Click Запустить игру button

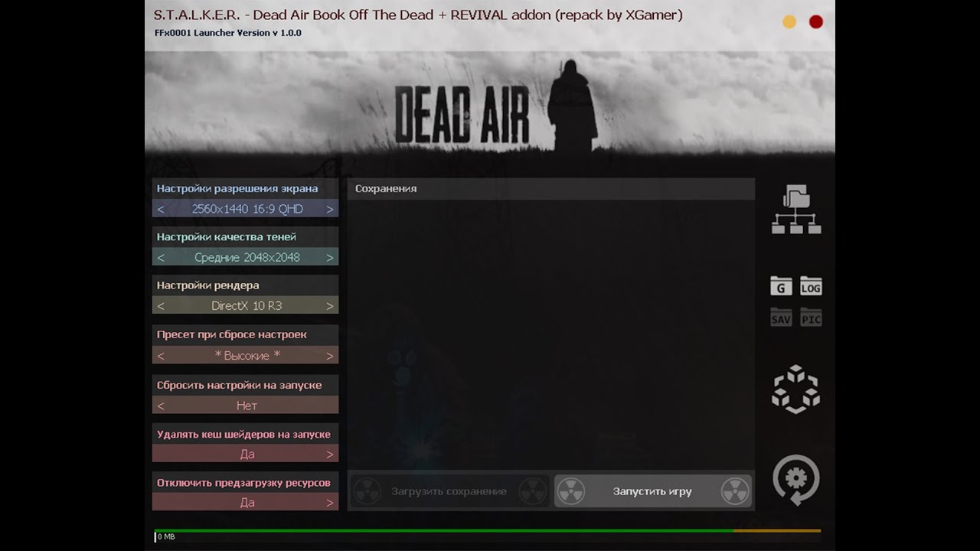coord(652,491)
